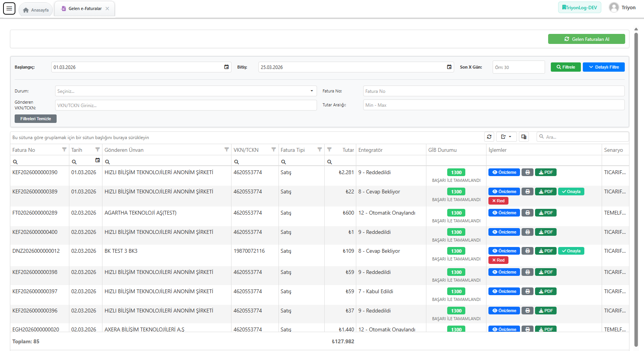Open Tarih filter row calendar icon
The height and width of the screenshot is (351, 644).
pyautogui.click(x=97, y=160)
